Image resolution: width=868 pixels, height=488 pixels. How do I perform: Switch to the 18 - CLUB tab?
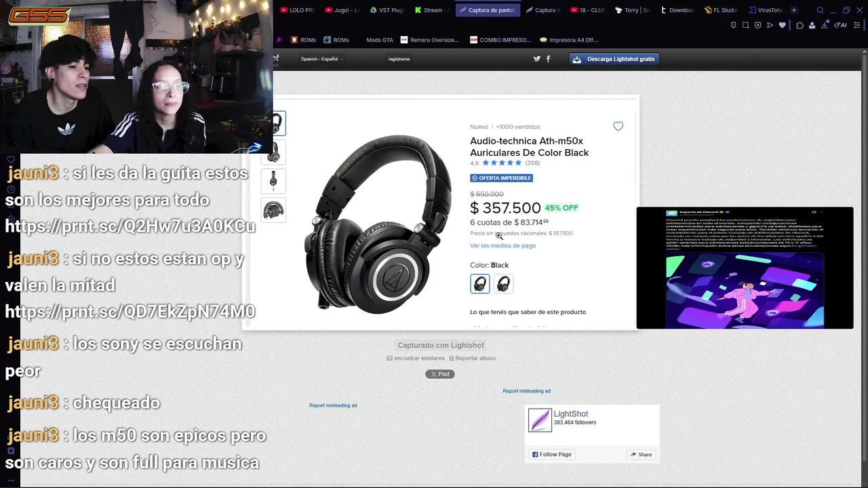587,10
